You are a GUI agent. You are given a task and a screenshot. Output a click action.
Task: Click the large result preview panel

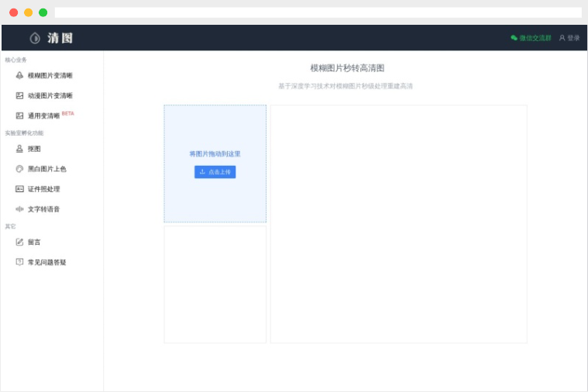coord(399,224)
